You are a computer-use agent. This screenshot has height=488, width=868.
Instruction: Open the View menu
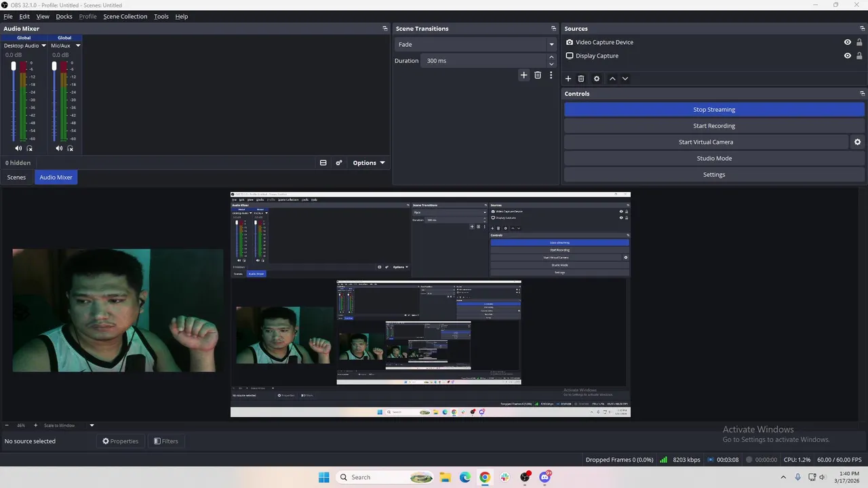click(x=43, y=16)
